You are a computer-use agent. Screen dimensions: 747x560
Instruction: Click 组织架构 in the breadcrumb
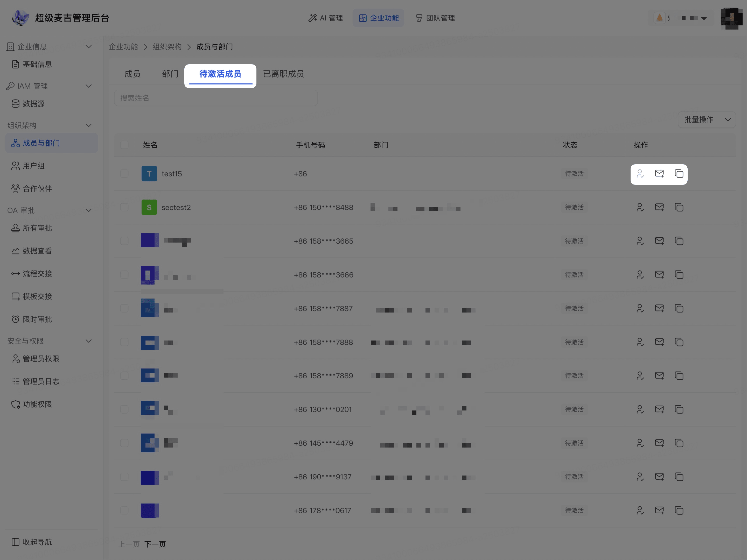click(x=167, y=47)
